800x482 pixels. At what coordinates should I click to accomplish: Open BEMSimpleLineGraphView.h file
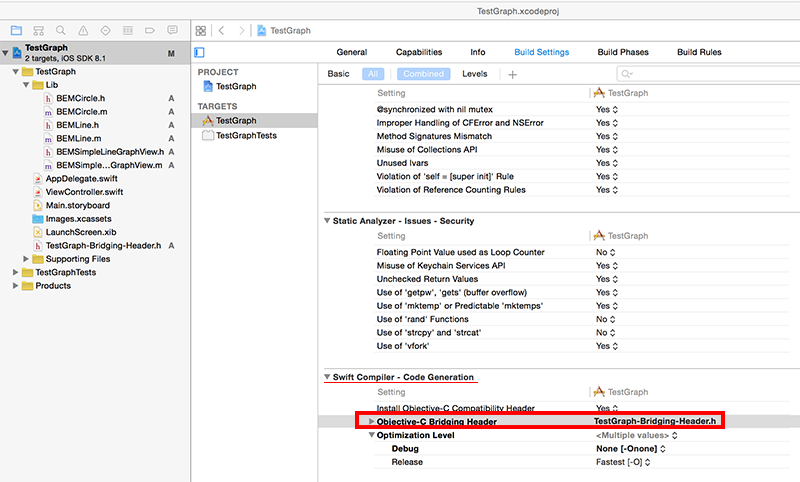point(110,151)
